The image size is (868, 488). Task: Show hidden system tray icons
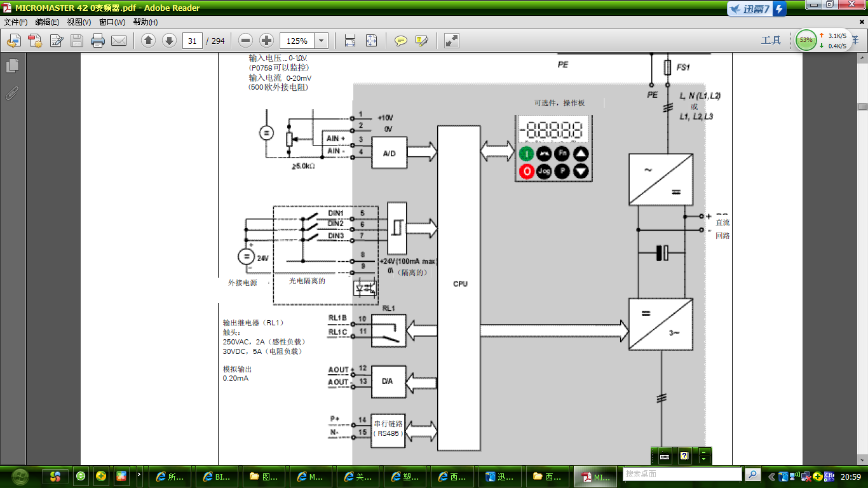point(771,476)
